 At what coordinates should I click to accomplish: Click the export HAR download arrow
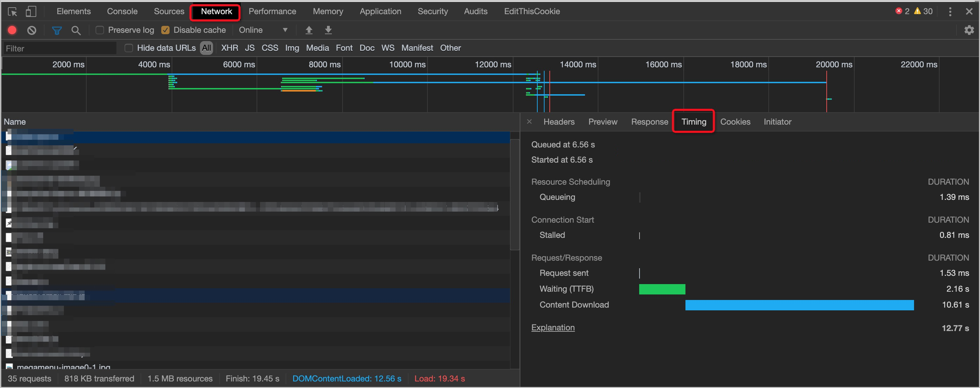(x=328, y=30)
